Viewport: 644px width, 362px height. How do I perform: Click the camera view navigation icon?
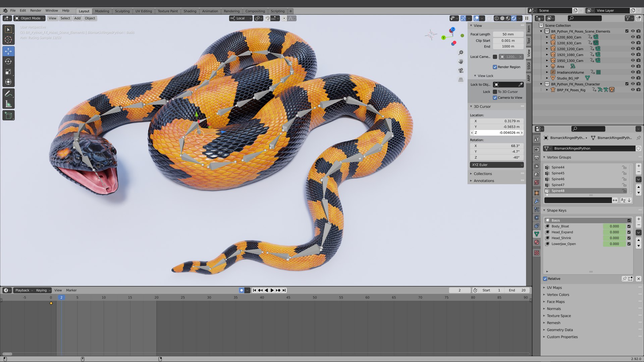[461, 70]
